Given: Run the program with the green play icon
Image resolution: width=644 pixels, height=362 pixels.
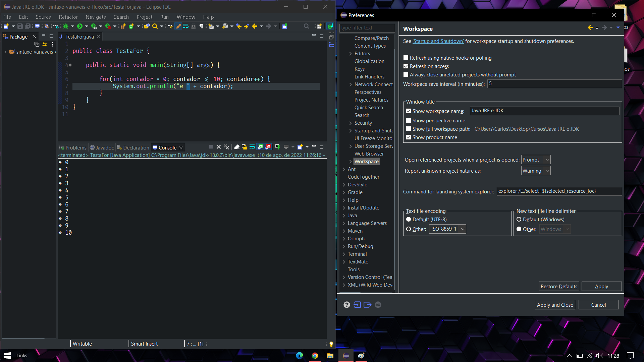Looking at the screenshot, I should pyautogui.click(x=79, y=26).
